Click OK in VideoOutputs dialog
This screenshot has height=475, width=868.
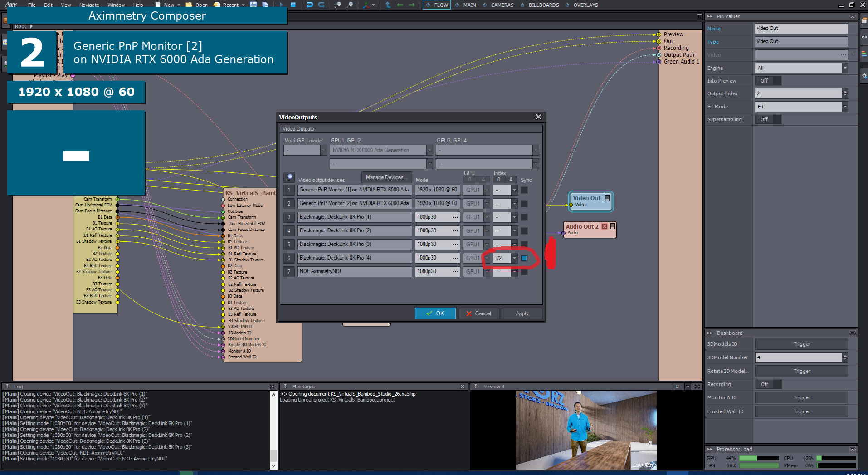435,313
